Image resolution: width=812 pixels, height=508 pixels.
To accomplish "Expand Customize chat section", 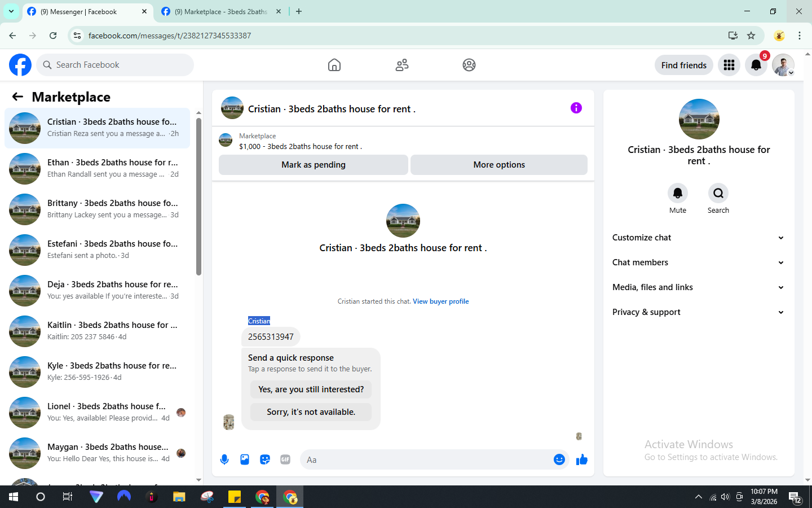I will tap(698, 238).
